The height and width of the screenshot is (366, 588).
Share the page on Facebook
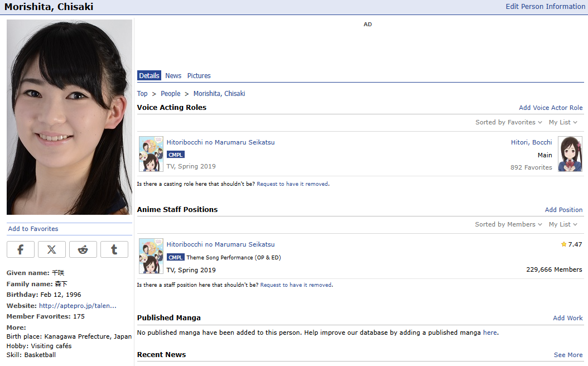pyautogui.click(x=21, y=249)
